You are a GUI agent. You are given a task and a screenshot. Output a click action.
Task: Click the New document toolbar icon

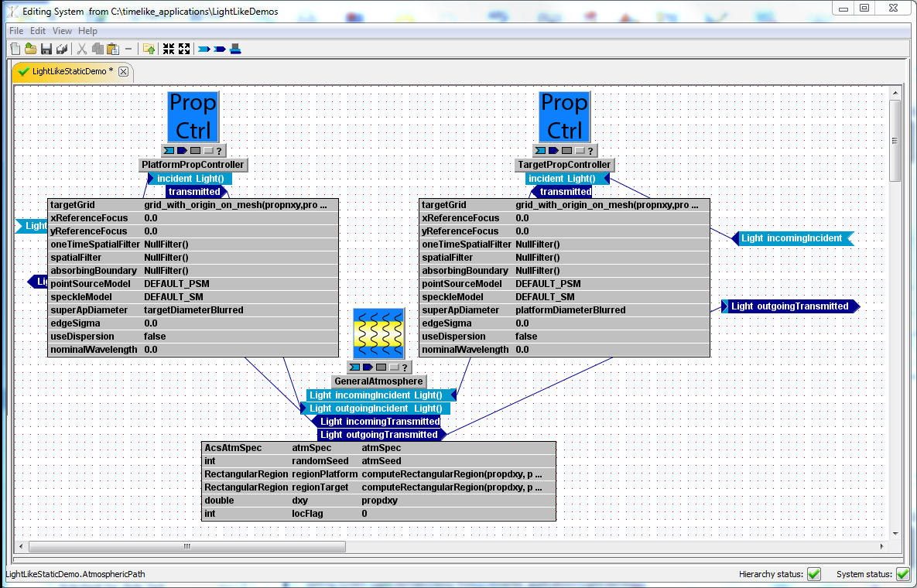(15, 49)
